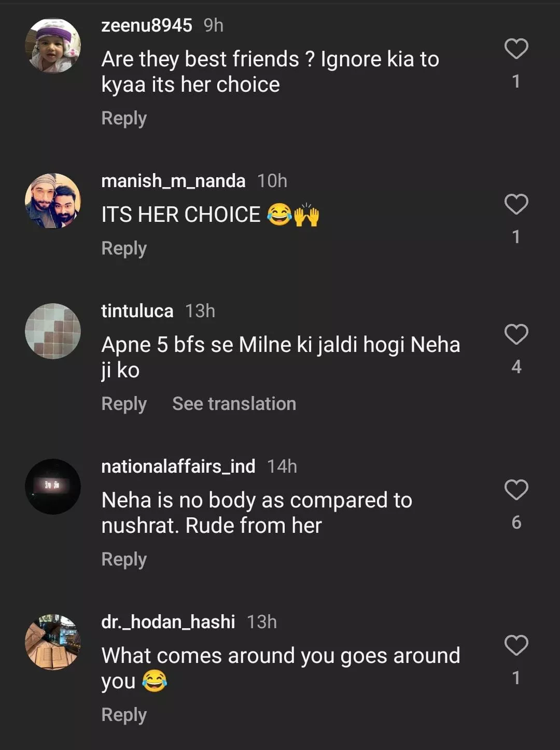Open dr._hodan_hashi username link

tap(168, 622)
